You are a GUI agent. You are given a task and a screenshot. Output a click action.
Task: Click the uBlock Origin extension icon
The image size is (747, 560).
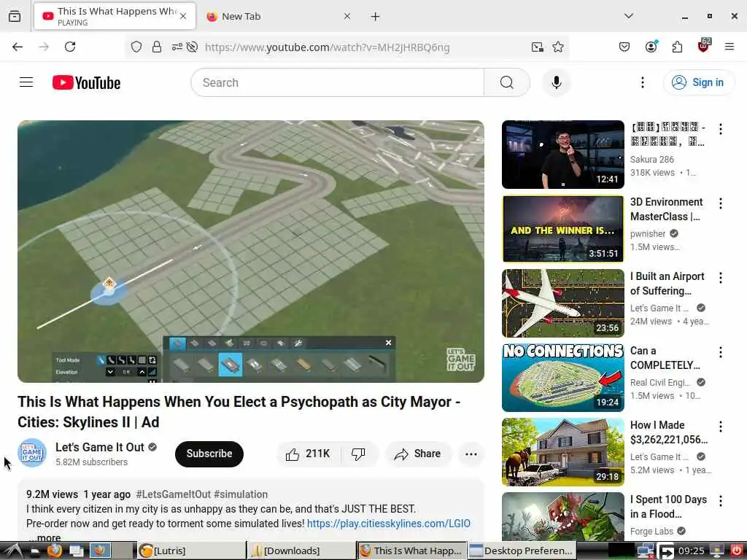(704, 46)
